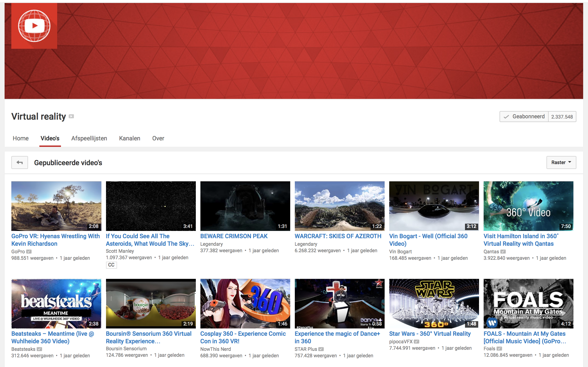Click the Qantas channel name
Screen dimensions: 588x367
point(491,251)
